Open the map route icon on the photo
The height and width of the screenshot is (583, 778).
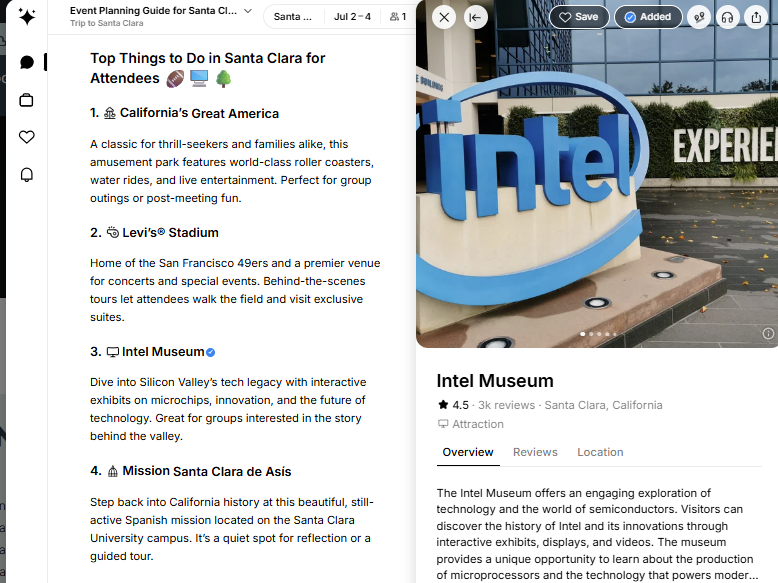click(x=699, y=17)
